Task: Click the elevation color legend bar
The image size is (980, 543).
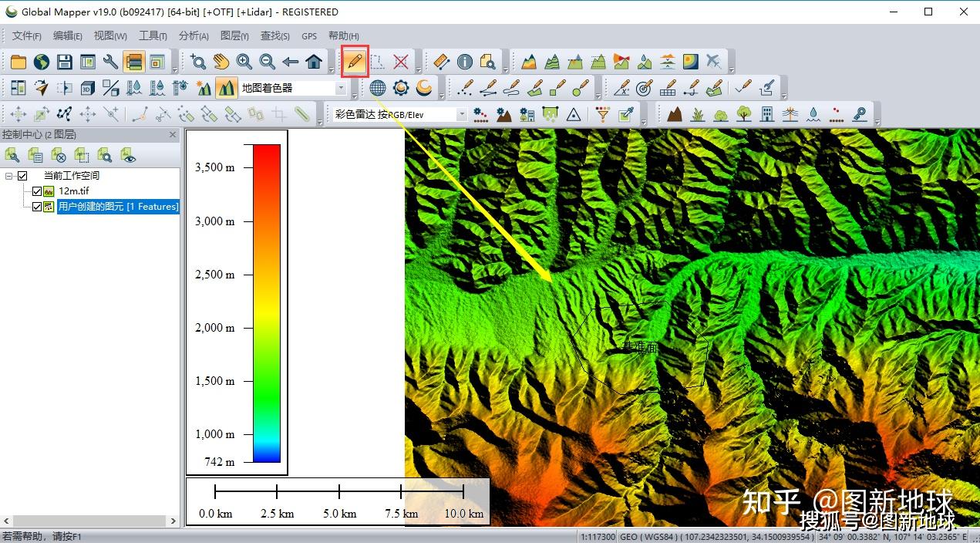Action: [x=267, y=303]
